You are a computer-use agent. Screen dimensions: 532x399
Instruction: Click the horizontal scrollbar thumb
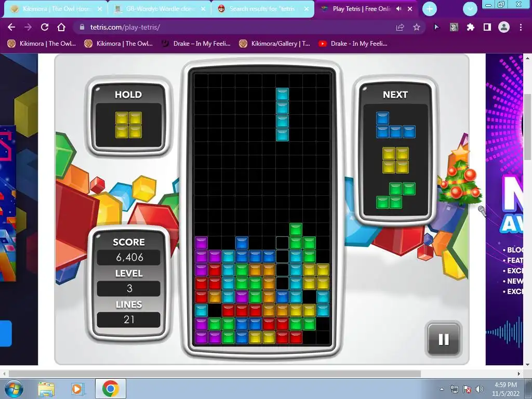pyautogui.click(x=215, y=374)
